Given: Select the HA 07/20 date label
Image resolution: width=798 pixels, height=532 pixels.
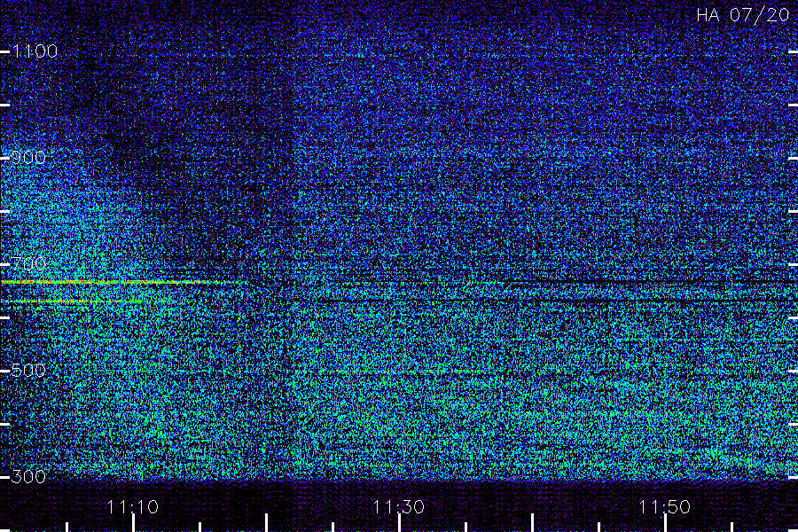Looking at the screenshot, I should click(x=742, y=15).
